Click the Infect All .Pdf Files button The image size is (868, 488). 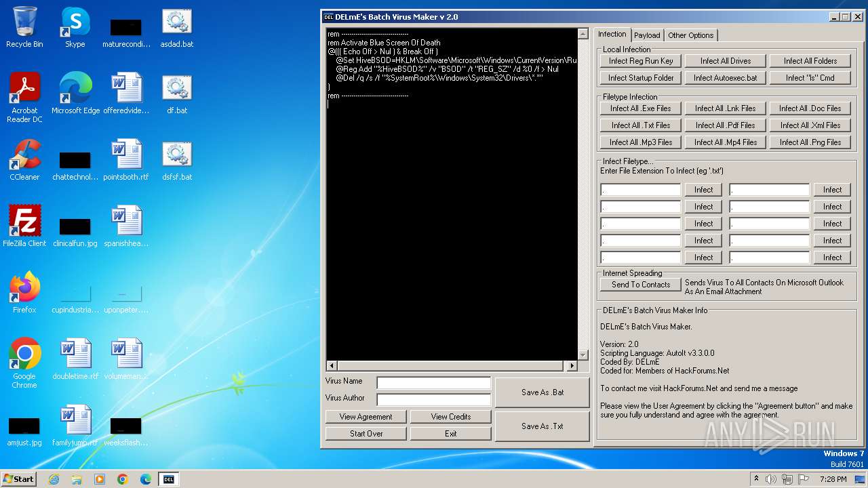pyautogui.click(x=726, y=125)
